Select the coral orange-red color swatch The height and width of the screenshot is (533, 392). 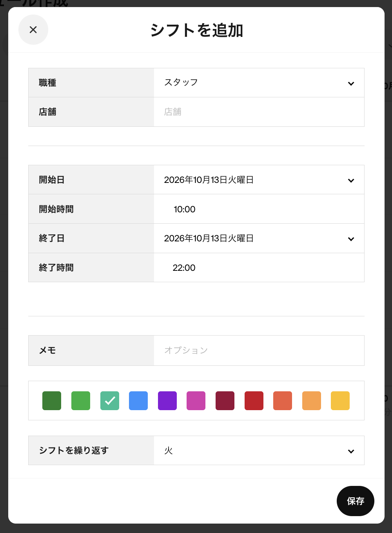click(283, 401)
